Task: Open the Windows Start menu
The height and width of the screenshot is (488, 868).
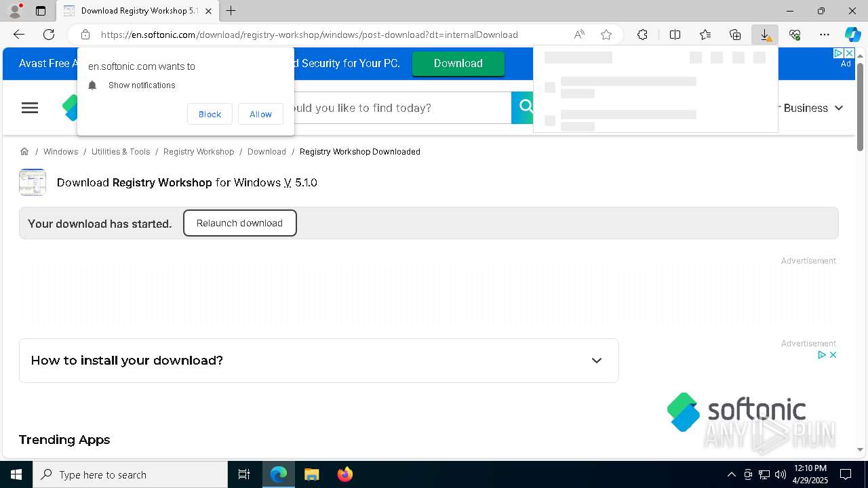Action: point(16,474)
